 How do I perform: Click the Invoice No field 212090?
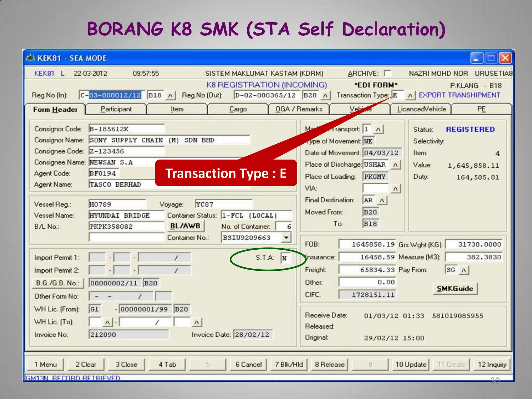click(129, 335)
